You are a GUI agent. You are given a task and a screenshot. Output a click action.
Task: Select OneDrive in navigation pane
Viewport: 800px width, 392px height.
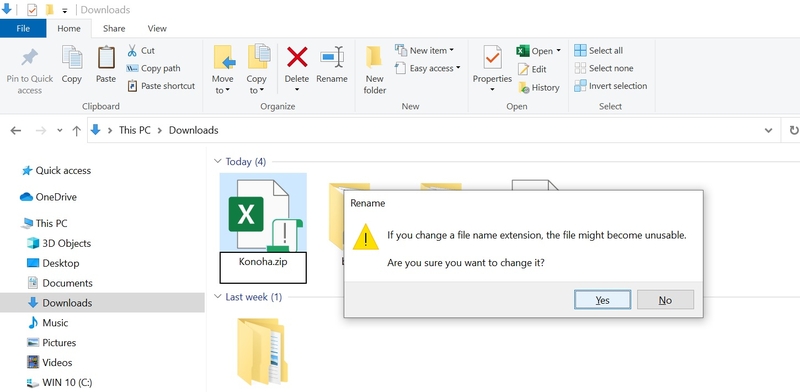pos(48,197)
